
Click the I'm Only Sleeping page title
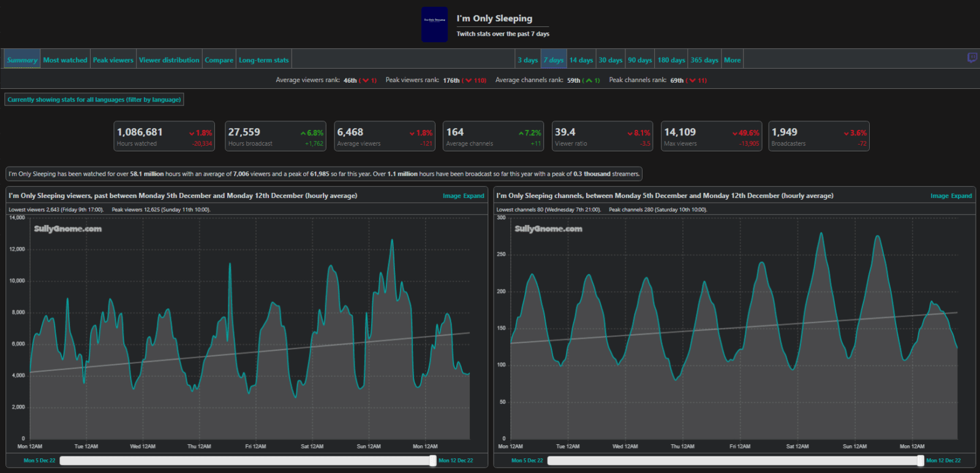pyautogui.click(x=494, y=18)
